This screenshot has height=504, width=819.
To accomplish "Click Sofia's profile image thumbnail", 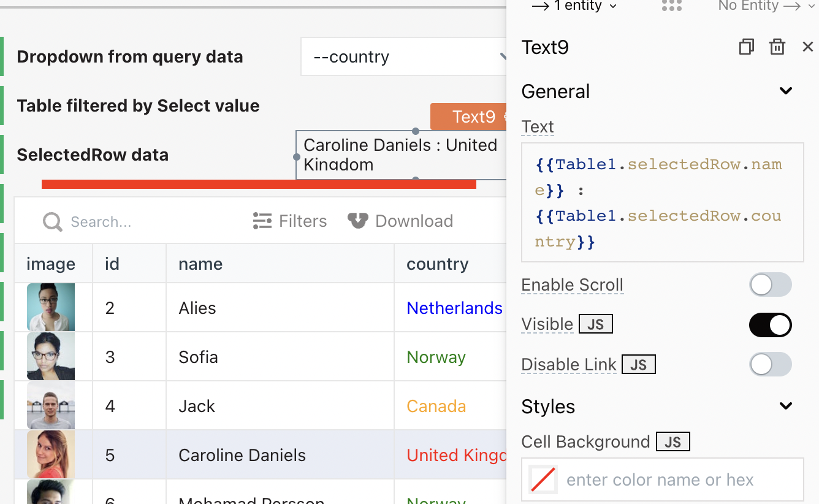I will pyautogui.click(x=51, y=356).
